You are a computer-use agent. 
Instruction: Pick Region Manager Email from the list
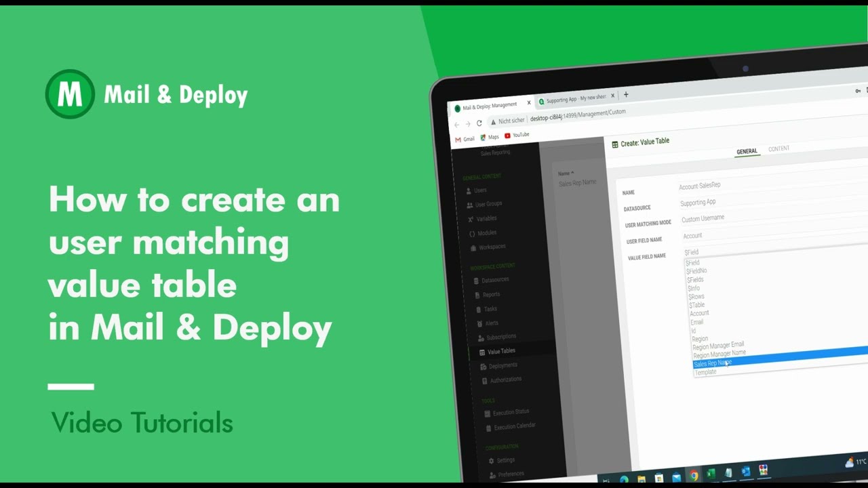point(718,345)
